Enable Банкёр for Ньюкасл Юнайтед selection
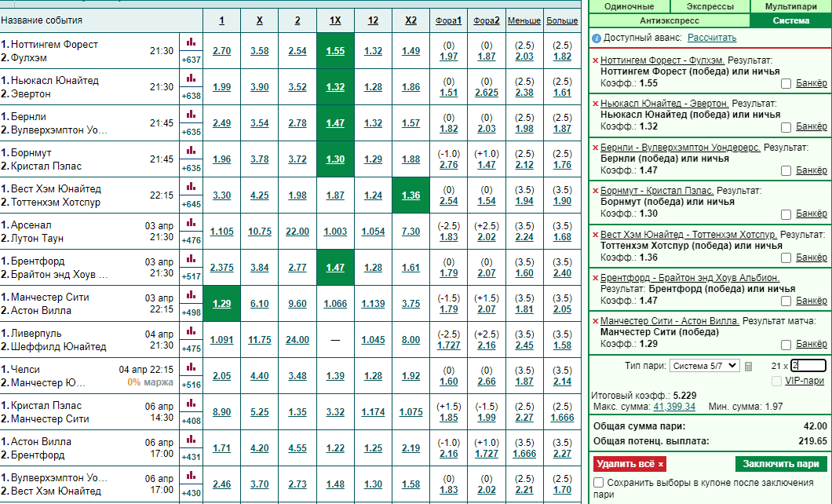The height and width of the screenshot is (504, 832). (x=786, y=127)
